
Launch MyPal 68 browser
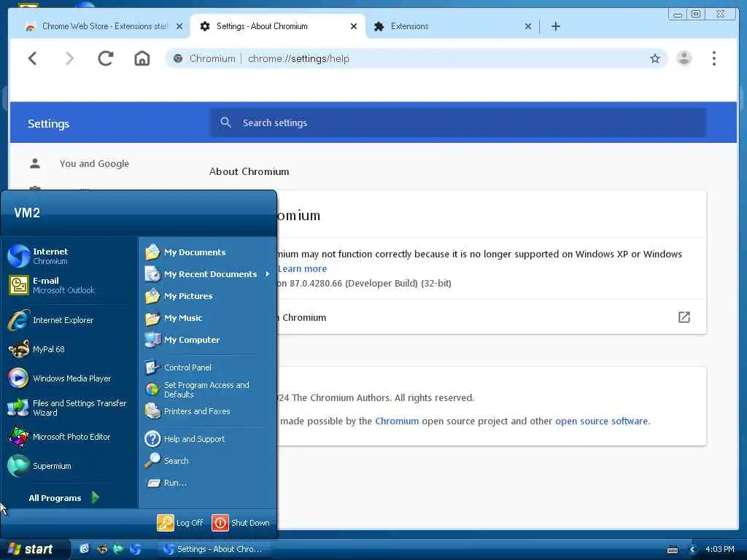[x=69, y=349]
